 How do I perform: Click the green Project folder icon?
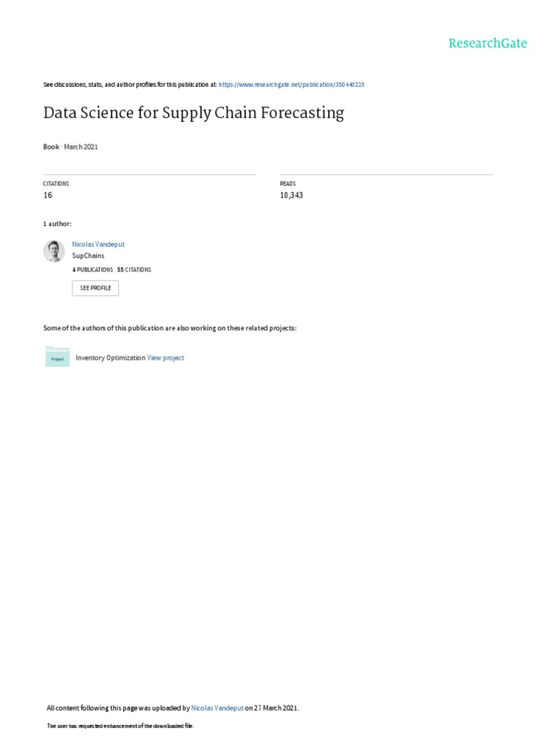(x=58, y=357)
